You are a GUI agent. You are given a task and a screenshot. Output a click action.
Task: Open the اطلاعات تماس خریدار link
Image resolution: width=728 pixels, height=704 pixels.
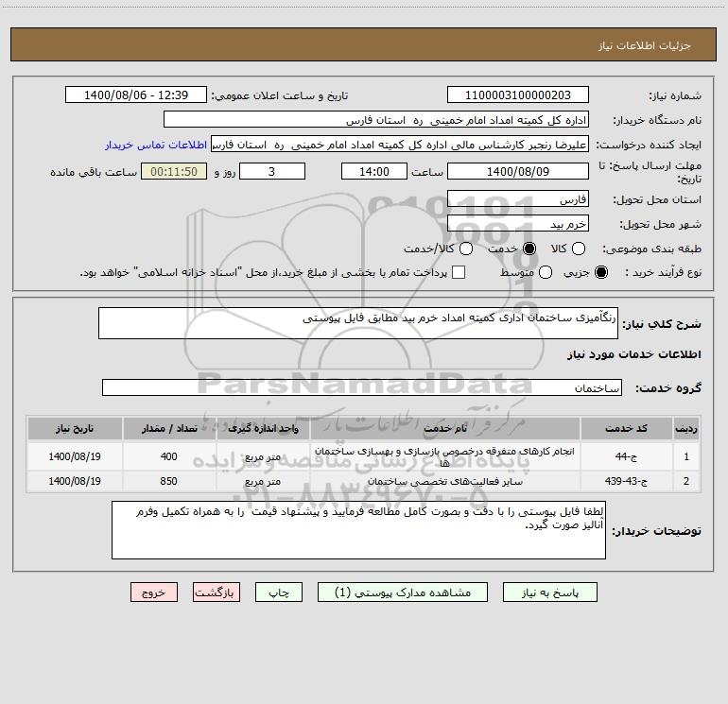click(156, 145)
